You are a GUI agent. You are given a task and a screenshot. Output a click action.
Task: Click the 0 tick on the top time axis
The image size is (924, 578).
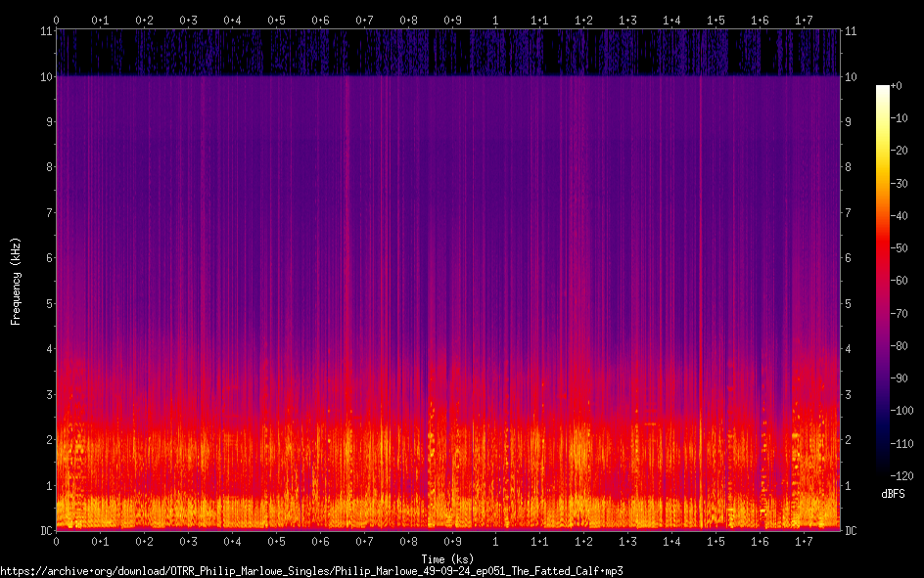click(57, 20)
